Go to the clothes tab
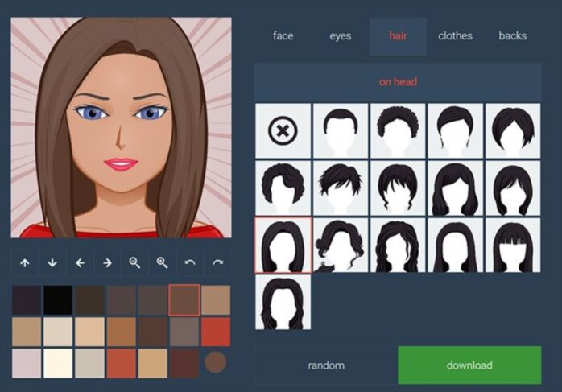The height and width of the screenshot is (392, 562). 455,36
